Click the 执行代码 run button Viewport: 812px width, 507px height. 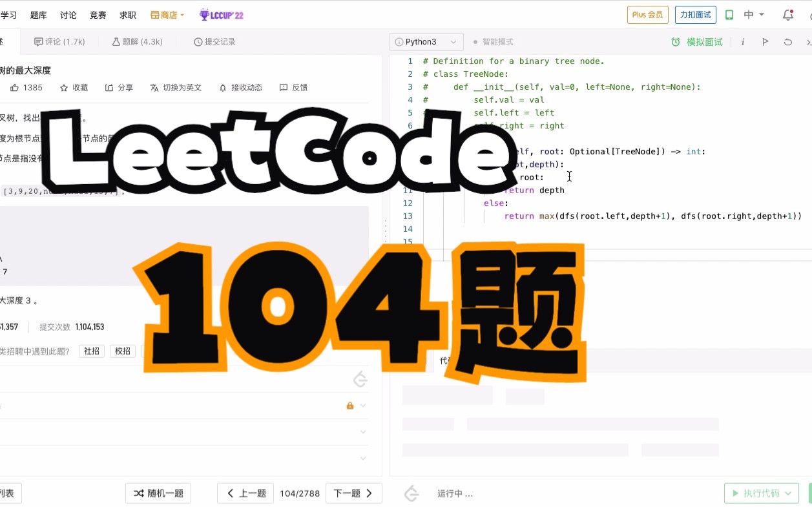tap(761, 493)
